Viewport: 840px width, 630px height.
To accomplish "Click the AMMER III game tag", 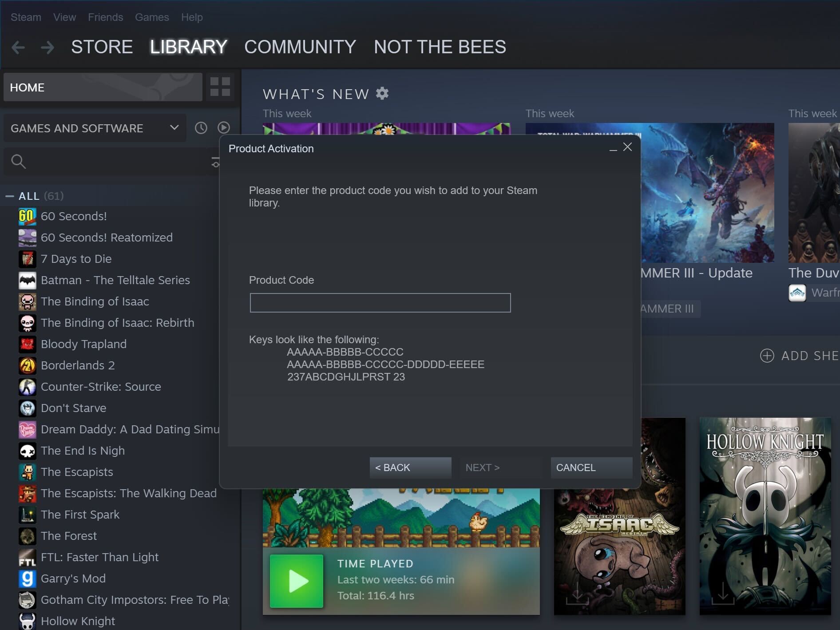I will point(671,309).
